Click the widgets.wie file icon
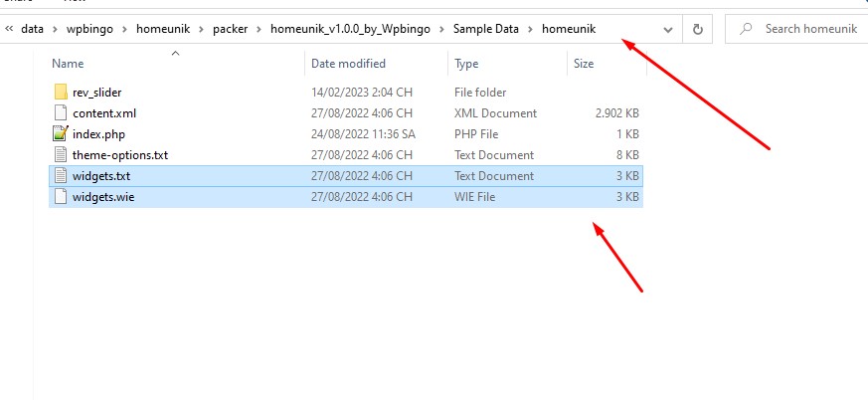 (61, 197)
